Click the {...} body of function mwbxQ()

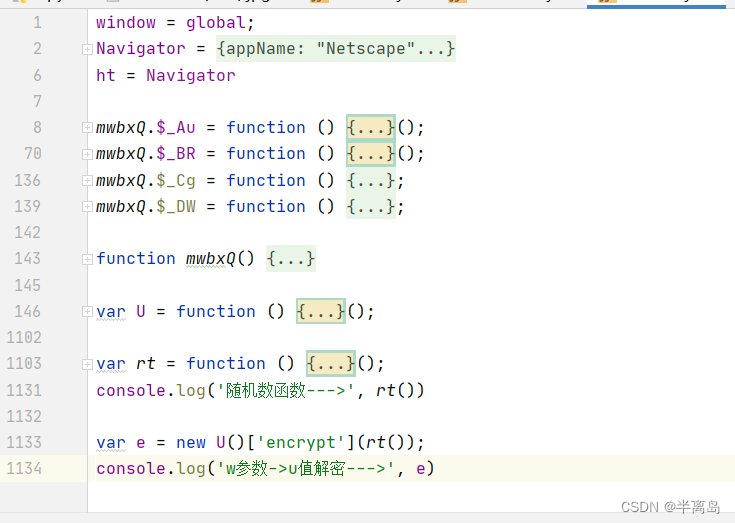[x=291, y=259]
